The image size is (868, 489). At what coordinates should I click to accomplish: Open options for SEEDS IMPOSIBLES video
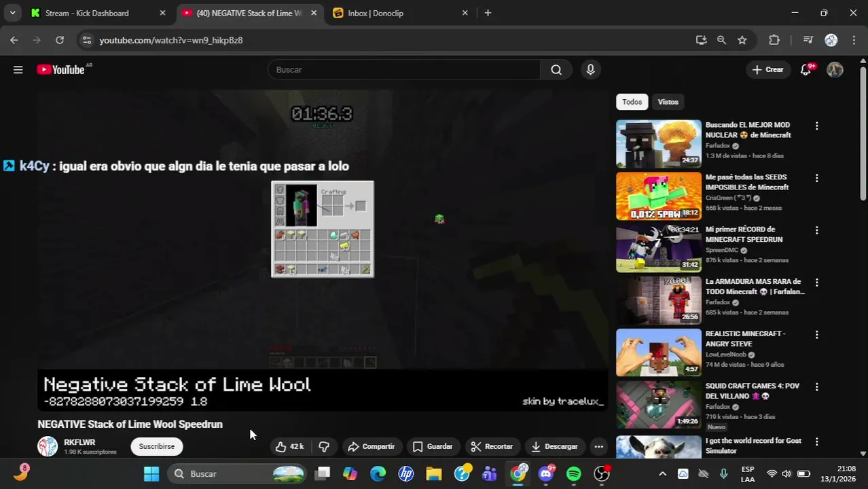tap(817, 178)
